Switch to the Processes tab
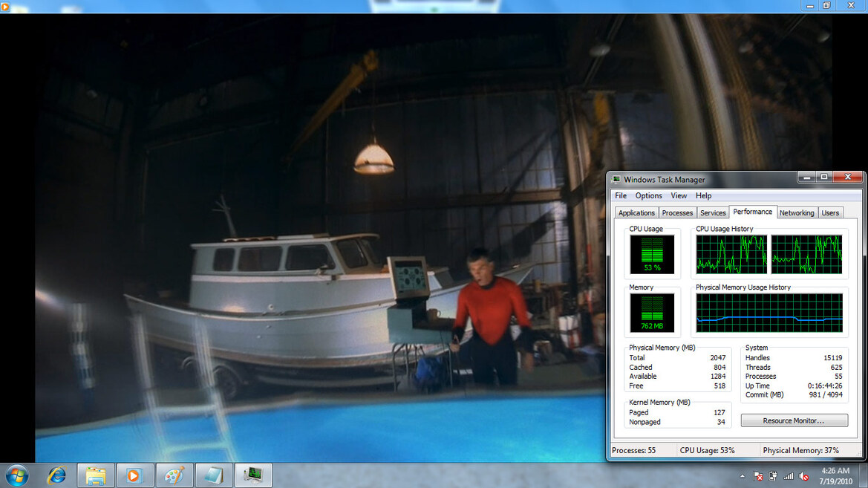The width and height of the screenshot is (868, 488). (x=677, y=212)
